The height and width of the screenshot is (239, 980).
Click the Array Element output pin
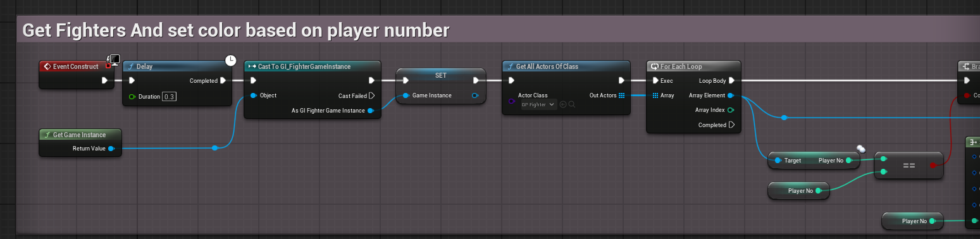[x=731, y=95]
